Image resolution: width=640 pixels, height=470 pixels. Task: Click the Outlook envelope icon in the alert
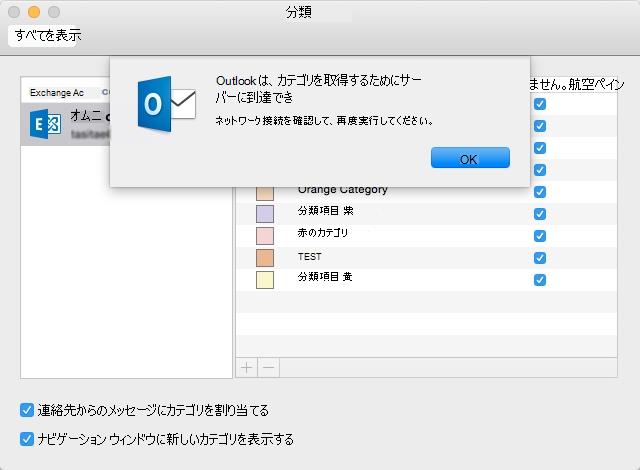pyautogui.click(x=167, y=104)
